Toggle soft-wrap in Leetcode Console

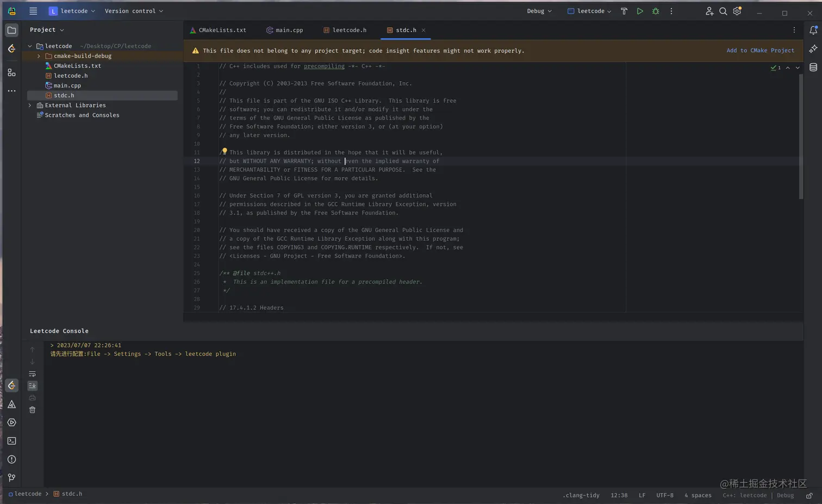point(32,374)
